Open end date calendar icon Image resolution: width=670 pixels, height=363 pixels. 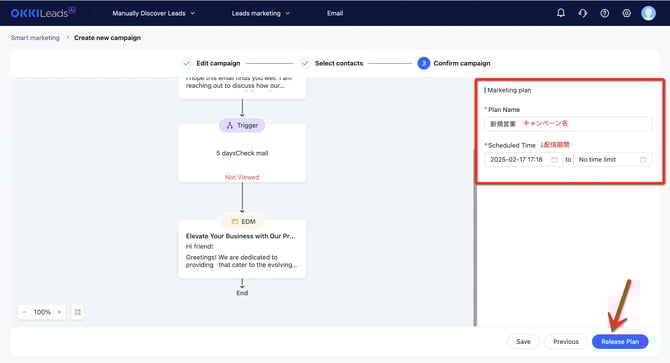coord(643,160)
